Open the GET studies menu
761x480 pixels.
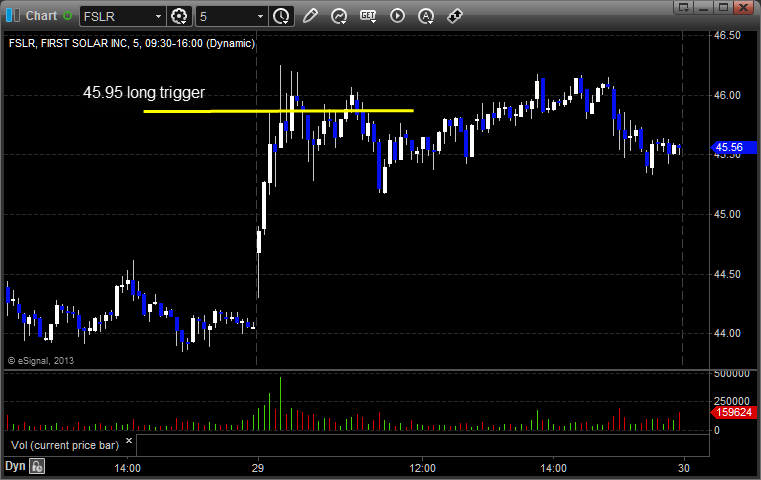point(368,16)
